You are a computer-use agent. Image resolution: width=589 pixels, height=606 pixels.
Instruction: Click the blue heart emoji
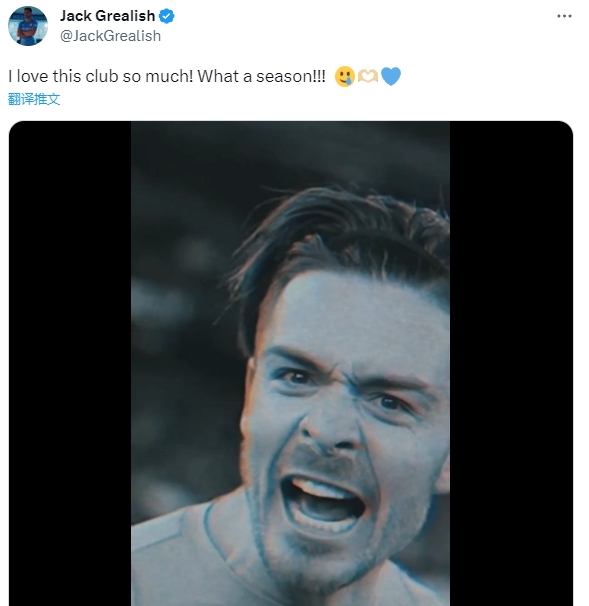pyautogui.click(x=391, y=76)
